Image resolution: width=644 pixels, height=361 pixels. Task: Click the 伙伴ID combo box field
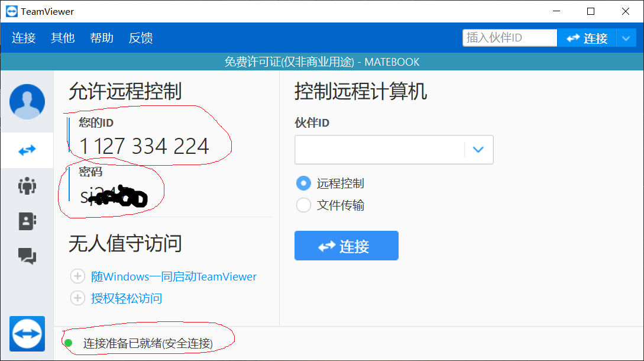tap(394, 150)
